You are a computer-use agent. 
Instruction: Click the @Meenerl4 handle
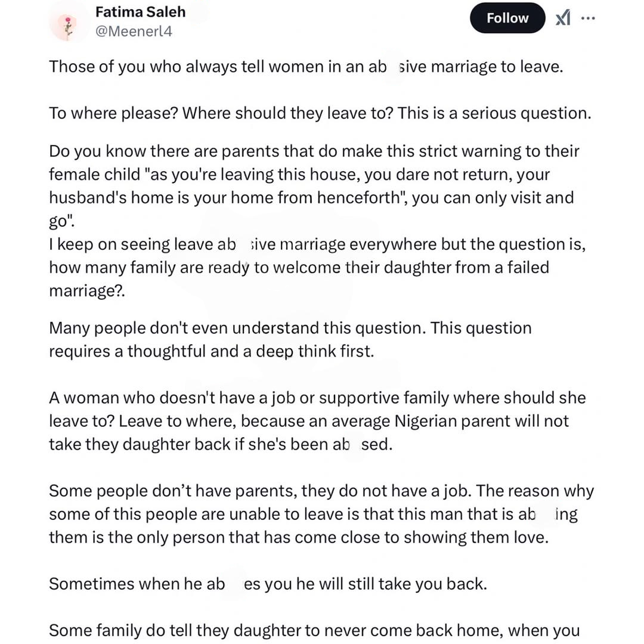point(134,32)
